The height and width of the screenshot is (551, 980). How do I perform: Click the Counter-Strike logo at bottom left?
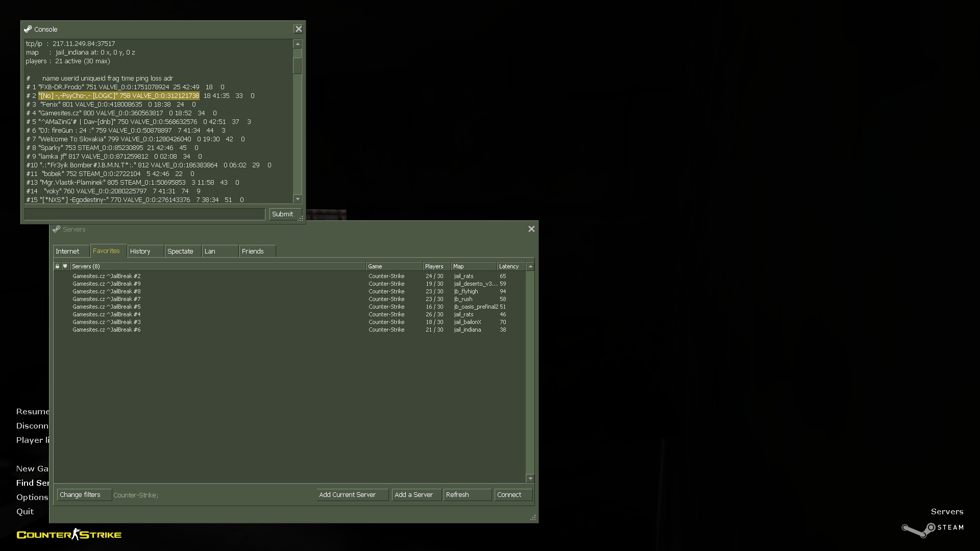click(69, 534)
